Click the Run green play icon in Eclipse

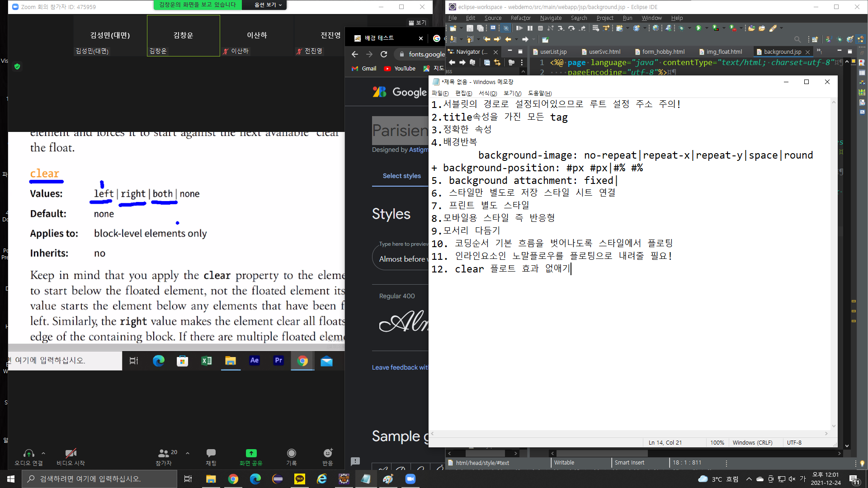(x=698, y=28)
